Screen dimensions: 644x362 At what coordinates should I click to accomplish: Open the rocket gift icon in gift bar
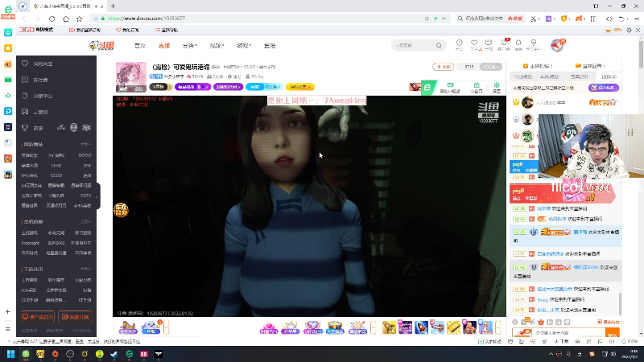coord(421,327)
